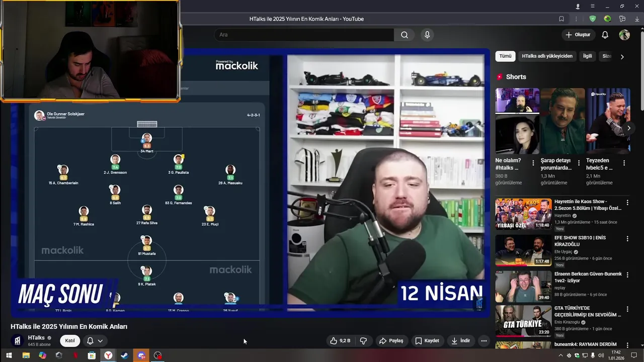The width and height of the screenshot is (644, 362).
Task: Open 'Ne olalım? #htalks' short thumbnail
Action: [x=517, y=121]
